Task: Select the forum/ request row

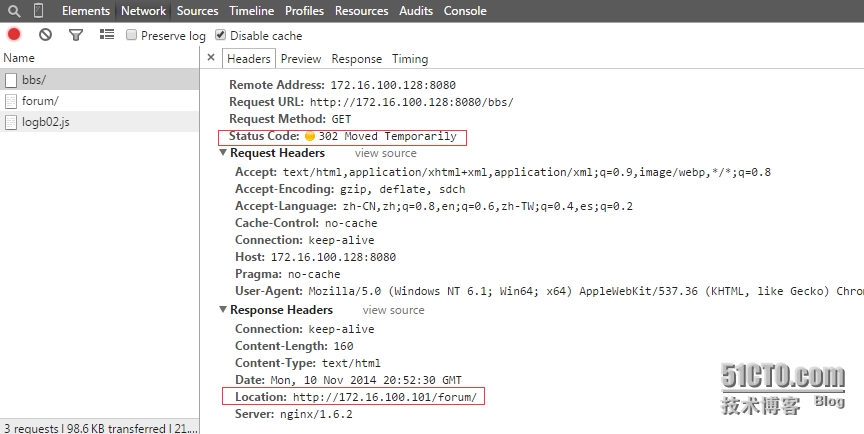Action: [x=99, y=101]
